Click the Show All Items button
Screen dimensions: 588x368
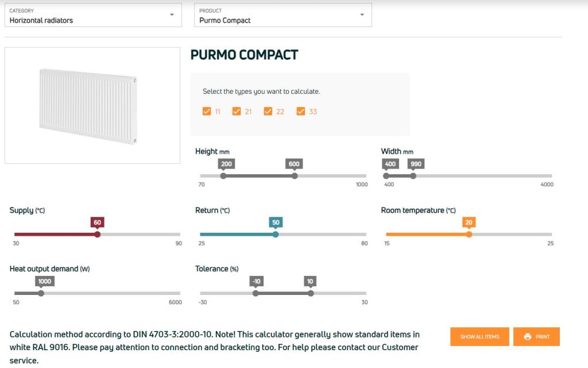[x=479, y=337]
